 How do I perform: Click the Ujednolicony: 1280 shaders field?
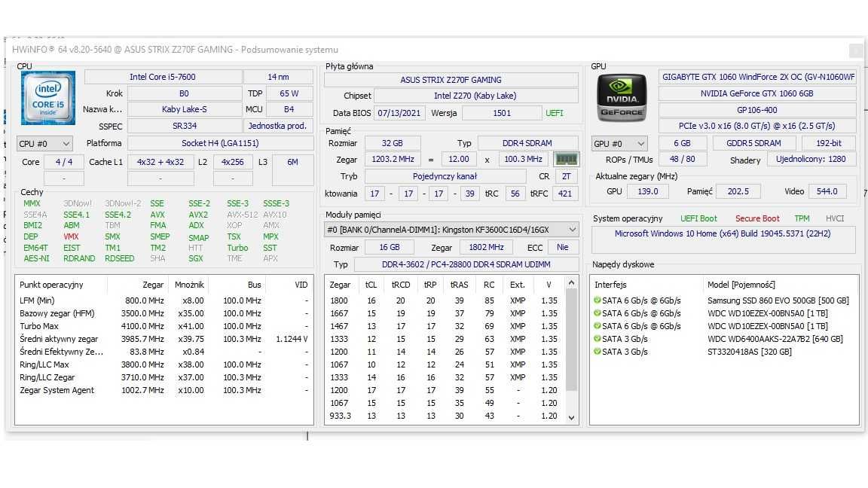[x=811, y=159]
